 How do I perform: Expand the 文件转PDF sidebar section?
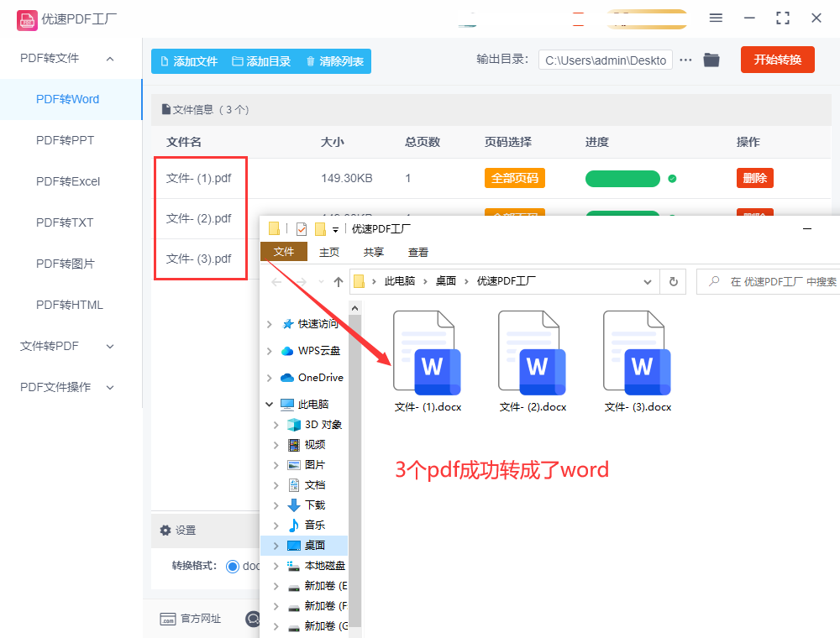tap(110, 347)
